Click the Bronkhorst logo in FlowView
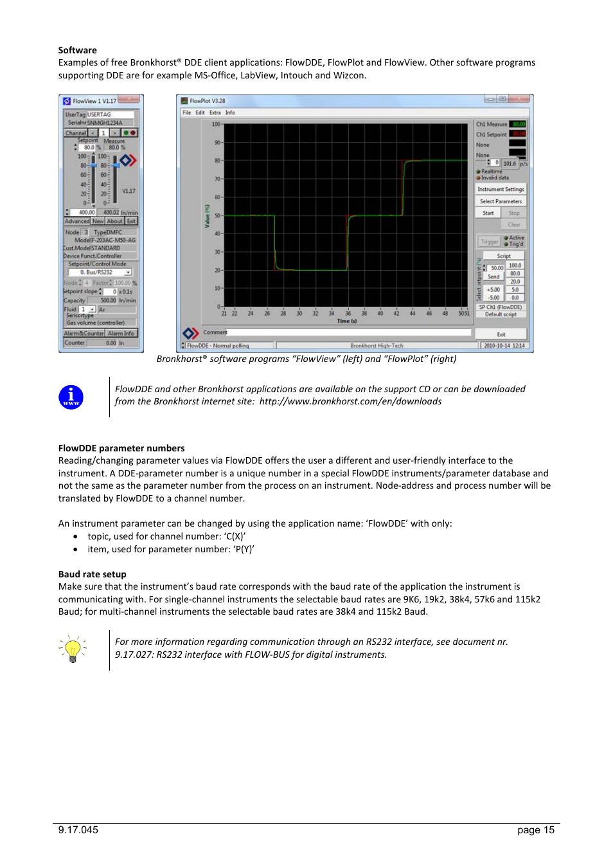 coord(128,160)
